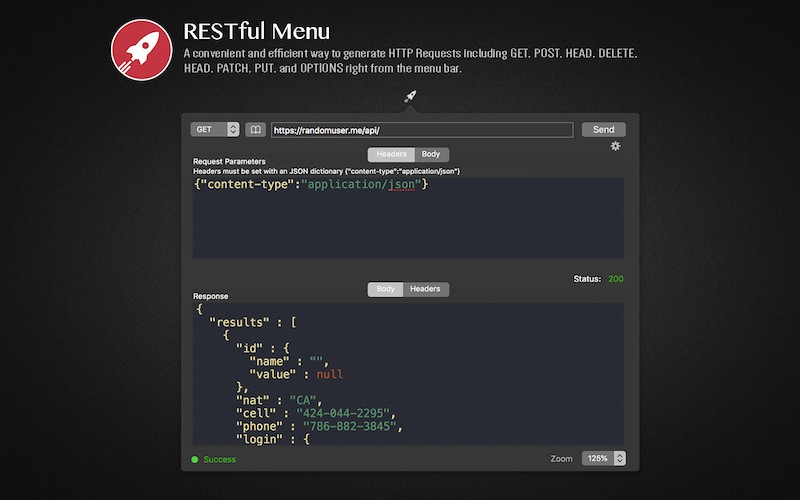
Task: Click the rocket icon in the menu bar
Action: tap(410, 97)
